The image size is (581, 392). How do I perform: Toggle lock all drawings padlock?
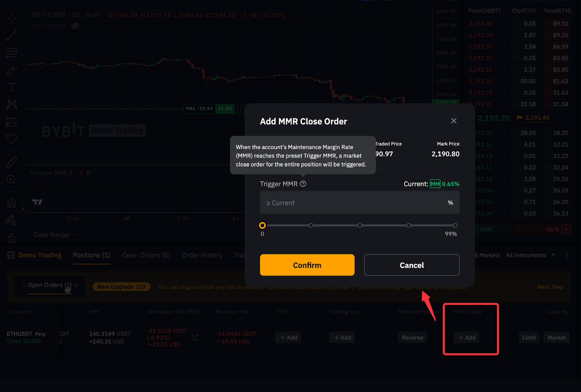(12, 238)
